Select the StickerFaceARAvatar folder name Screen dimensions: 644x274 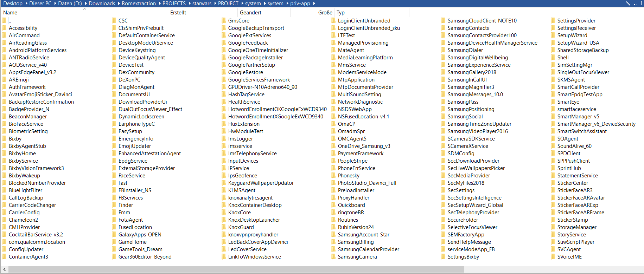pyautogui.click(x=581, y=198)
